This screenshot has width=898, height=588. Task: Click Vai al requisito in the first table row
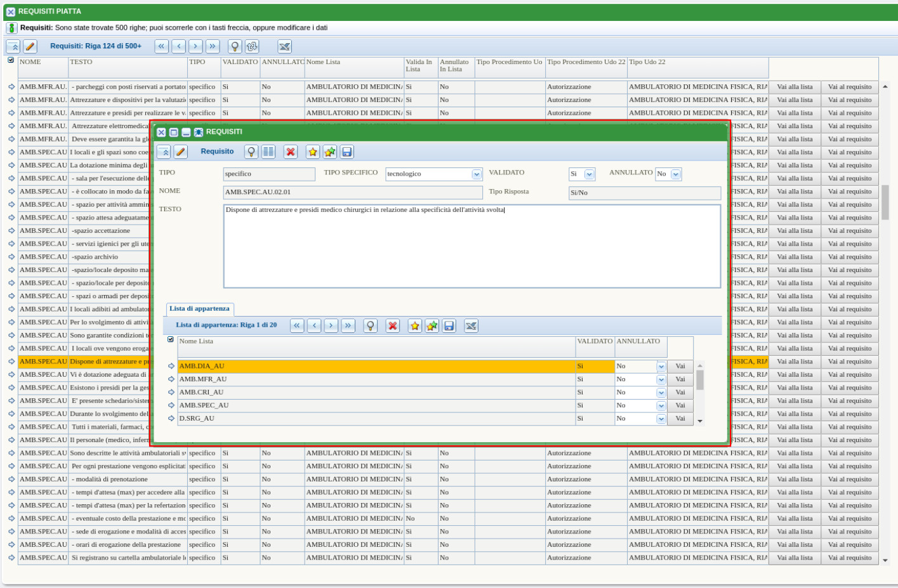pyautogui.click(x=849, y=87)
